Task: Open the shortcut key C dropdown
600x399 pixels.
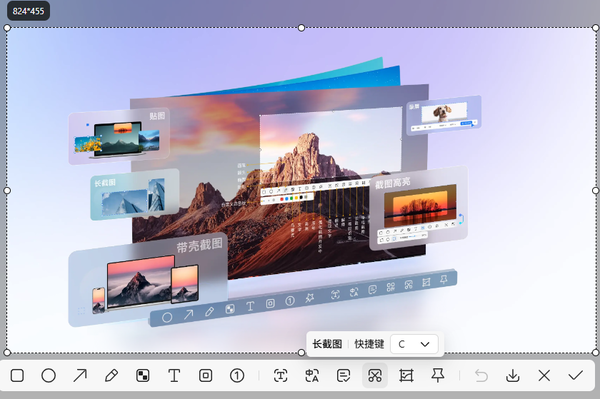Action: pyautogui.click(x=414, y=344)
